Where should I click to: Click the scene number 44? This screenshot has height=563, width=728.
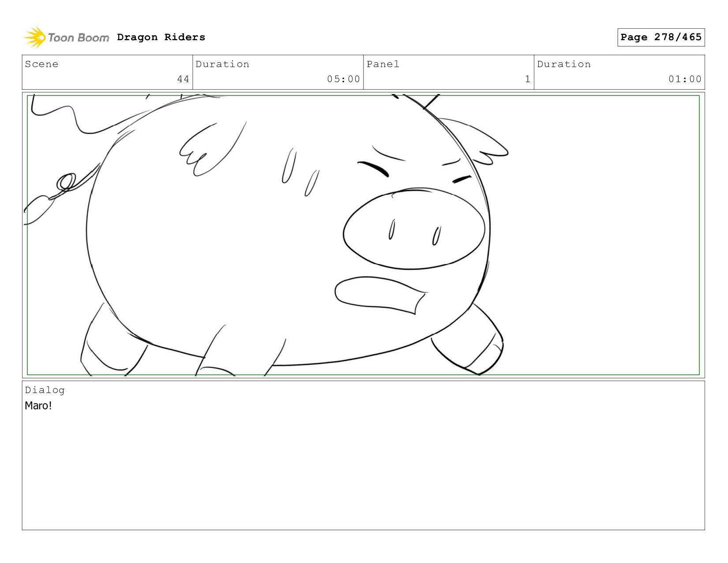[x=183, y=79]
